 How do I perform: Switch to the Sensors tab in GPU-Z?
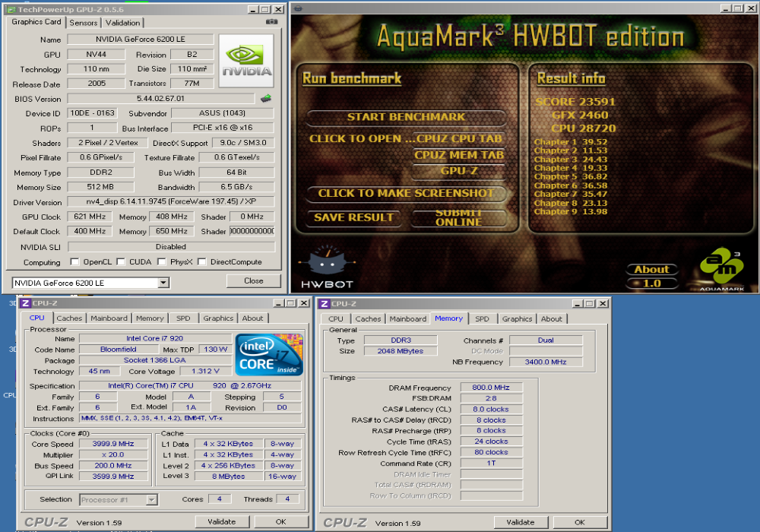coord(84,23)
